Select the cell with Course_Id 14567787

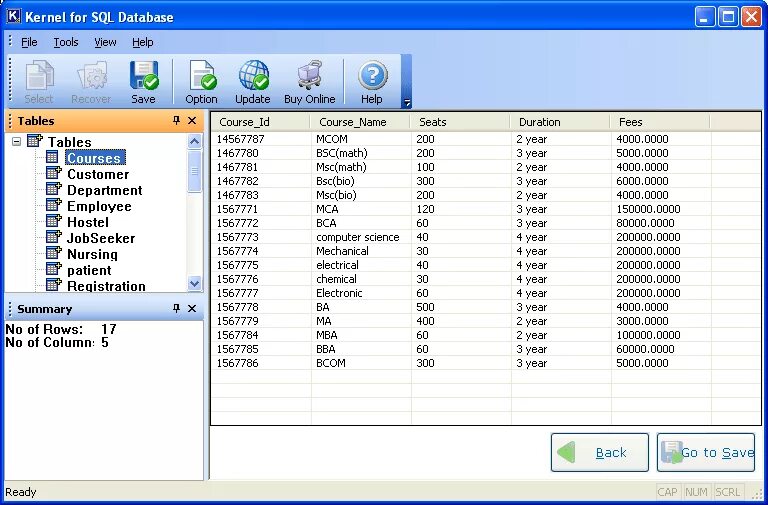262,139
